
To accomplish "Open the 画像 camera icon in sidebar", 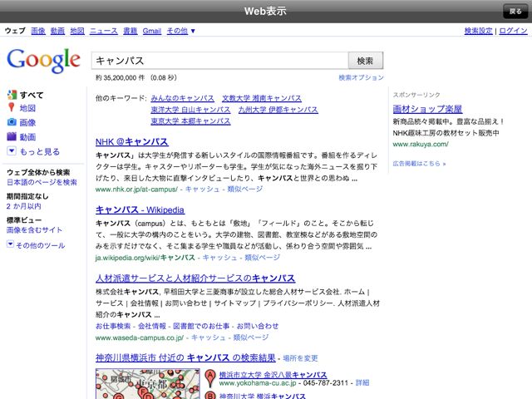I will pyautogui.click(x=12, y=122).
